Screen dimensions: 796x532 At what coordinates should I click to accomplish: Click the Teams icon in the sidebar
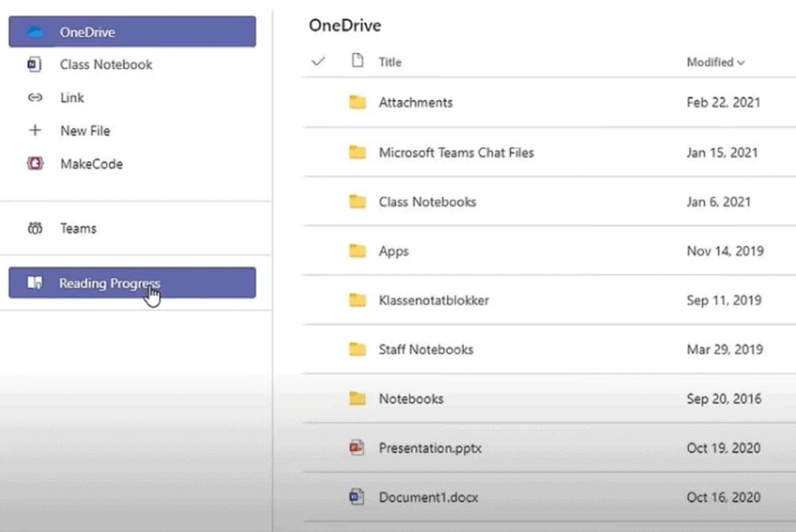[36, 228]
